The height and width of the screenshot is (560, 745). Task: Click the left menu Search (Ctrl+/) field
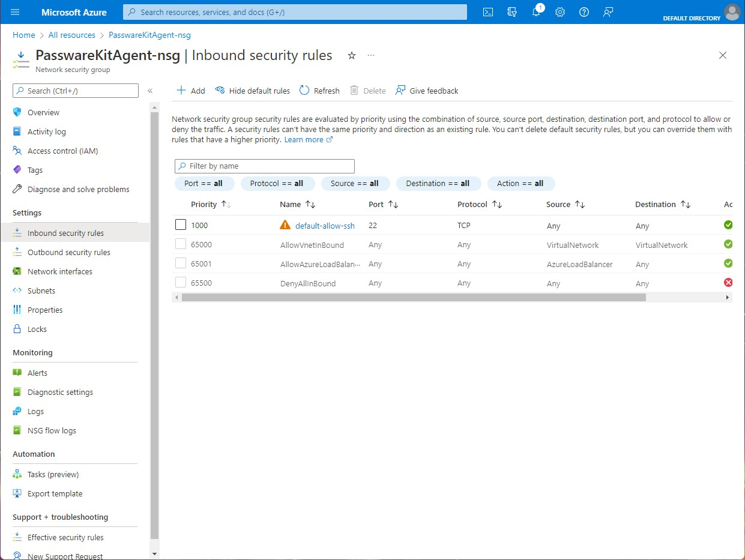[x=76, y=91]
